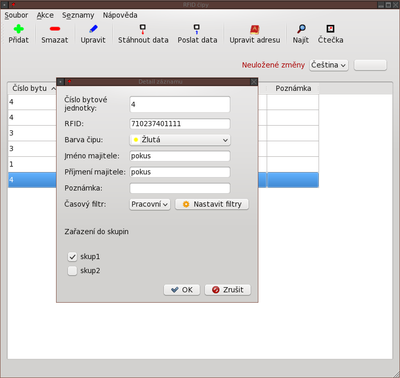The width and height of the screenshot is (400, 378).
Task: Close the Detail záznamu dialog
Action: pyautogui.click(x=254, y=82)
